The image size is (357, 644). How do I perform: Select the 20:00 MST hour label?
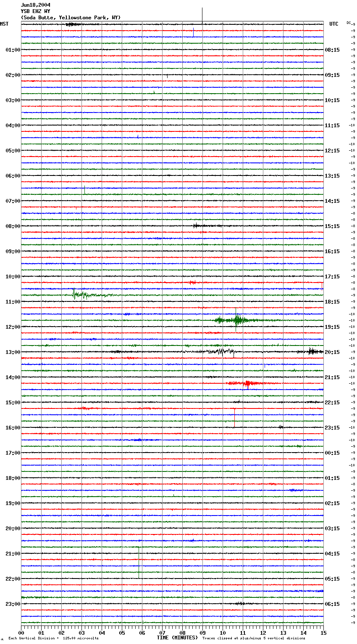(x=13, y=529)
